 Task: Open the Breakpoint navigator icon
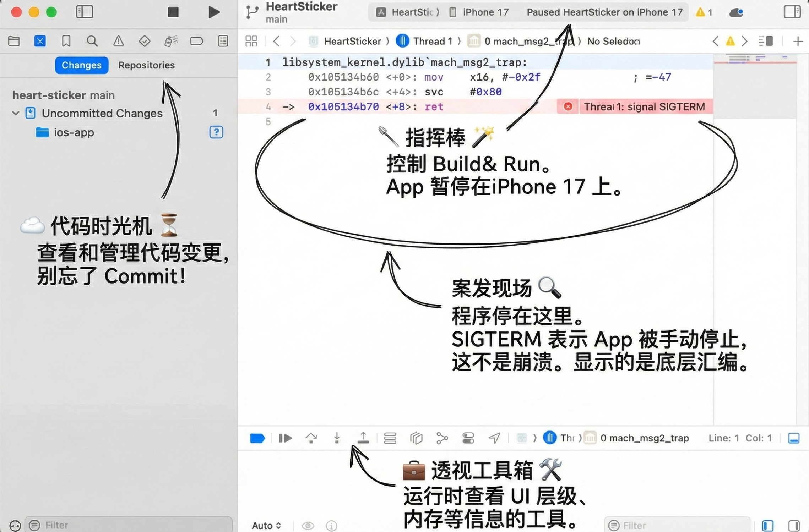coord(196,41)
